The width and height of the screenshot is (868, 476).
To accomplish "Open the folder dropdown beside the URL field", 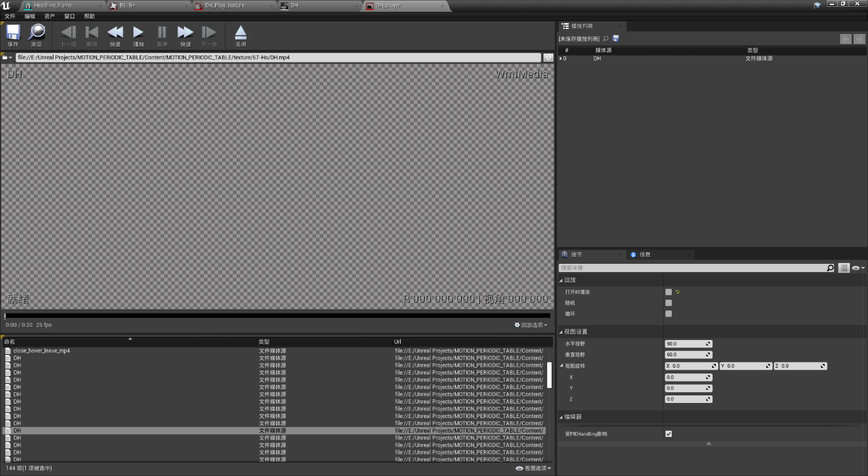I will (8, 57).
